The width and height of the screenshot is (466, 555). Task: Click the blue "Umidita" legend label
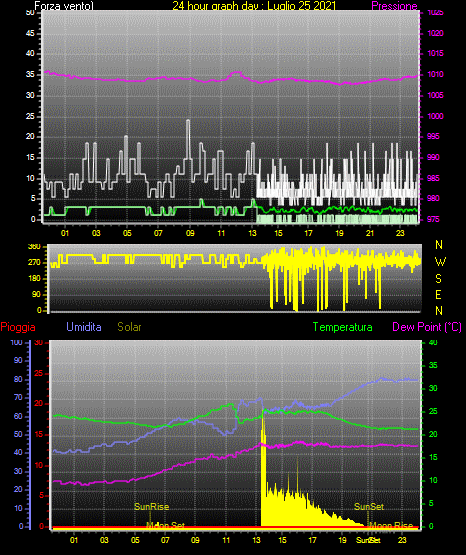(x=84, y=327)
